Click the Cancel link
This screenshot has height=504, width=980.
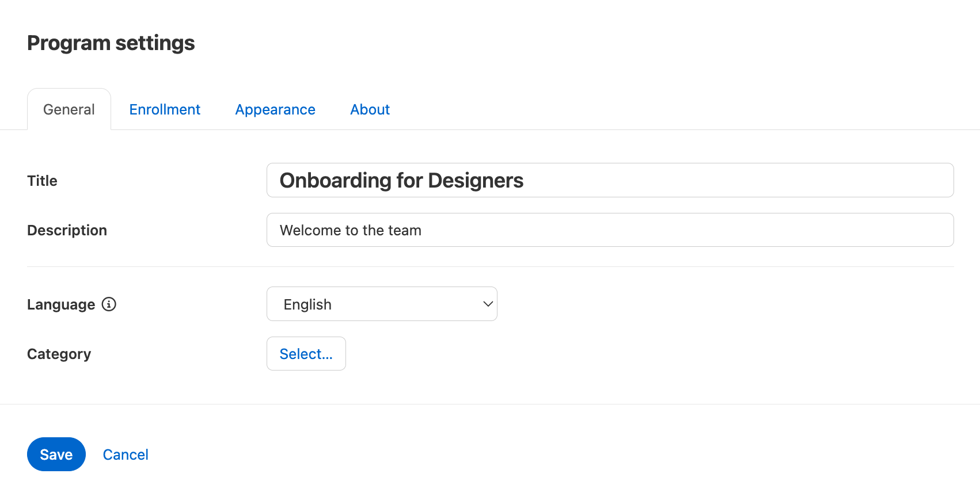[126, 455]
